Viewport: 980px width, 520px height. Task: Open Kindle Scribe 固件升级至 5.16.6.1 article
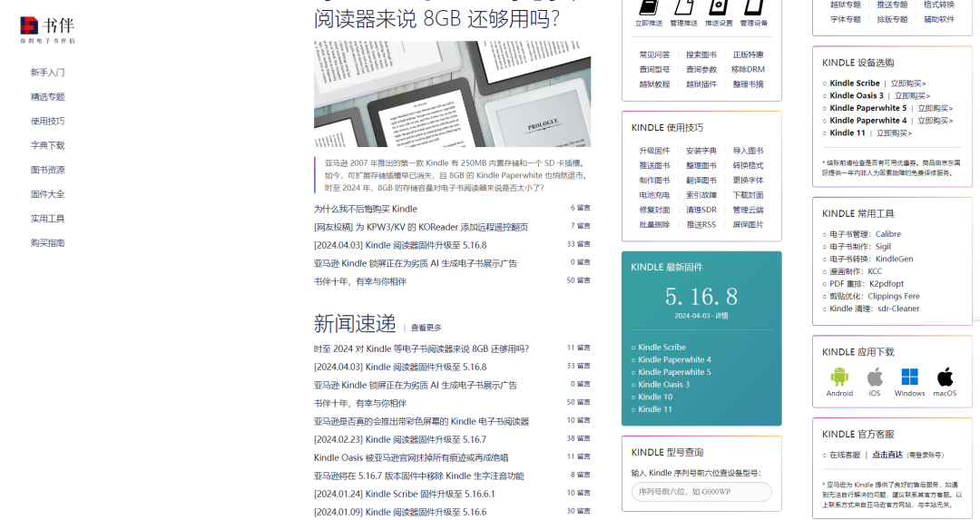(x=404, y=494)
